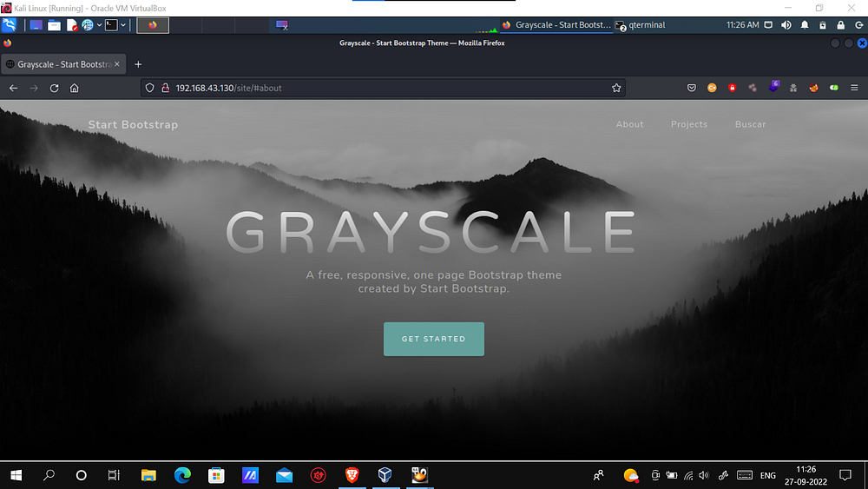Open the About navigation link
The width and height of the screenshot is (868, 489).
click(629, 124)
